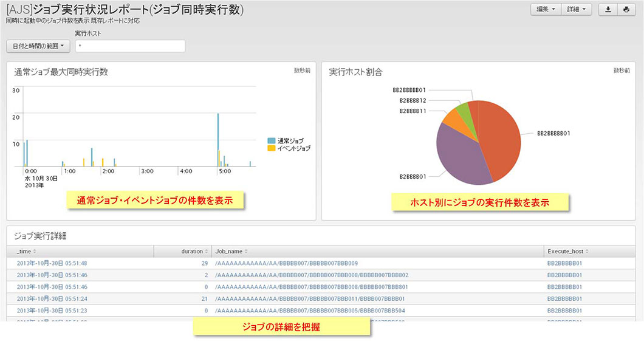This screenshot has height=341, width=644.
Task: Click BB2BBBBB01 host in first row
Action: click(x=564, y=263)
